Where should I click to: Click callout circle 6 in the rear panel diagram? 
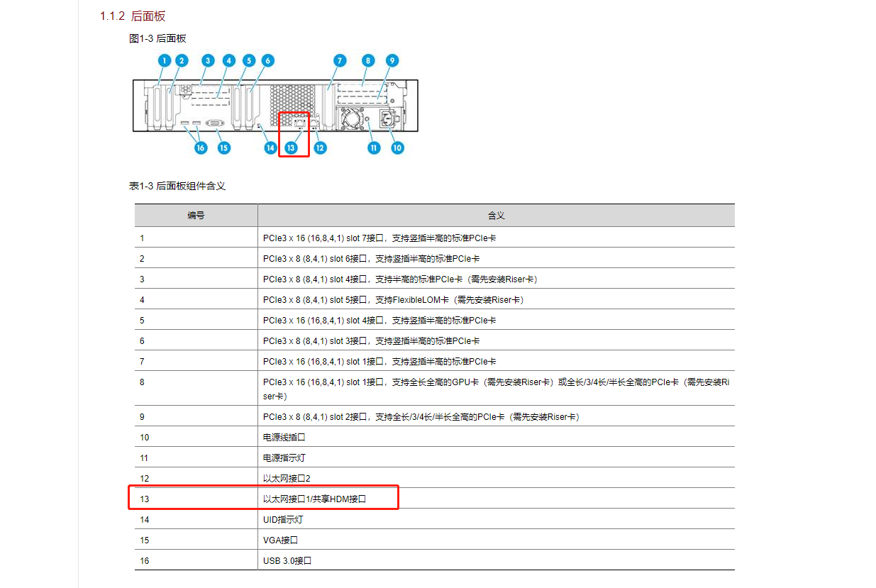click(268, 61)
